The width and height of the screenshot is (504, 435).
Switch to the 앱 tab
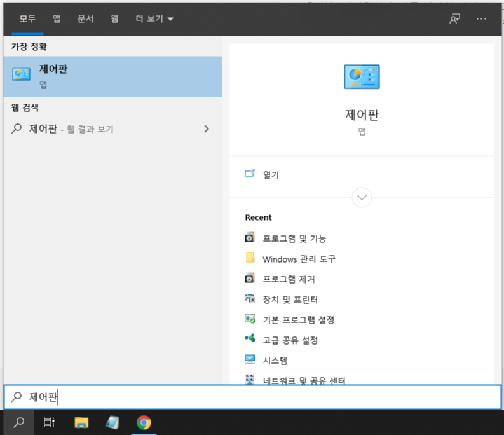coord(57,18)
